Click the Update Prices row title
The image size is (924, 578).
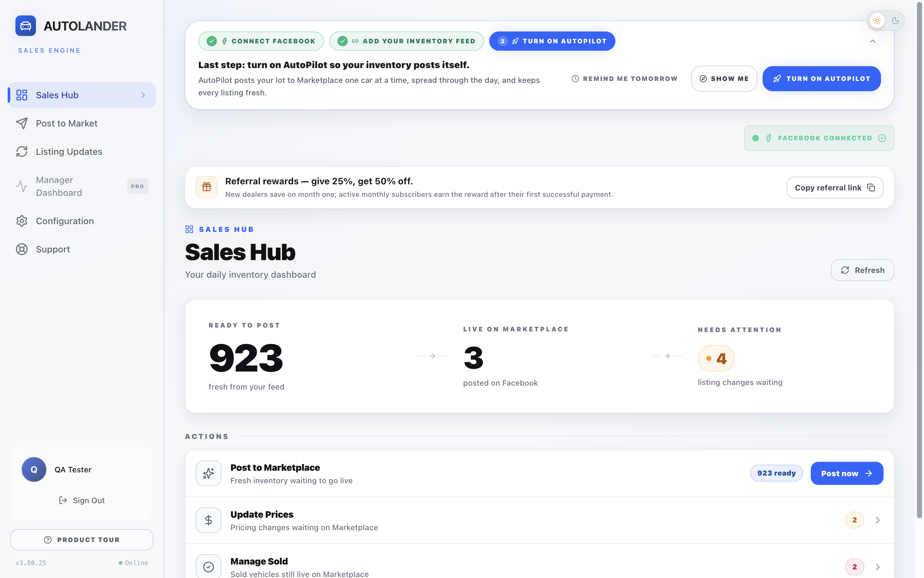click(262, 514)
